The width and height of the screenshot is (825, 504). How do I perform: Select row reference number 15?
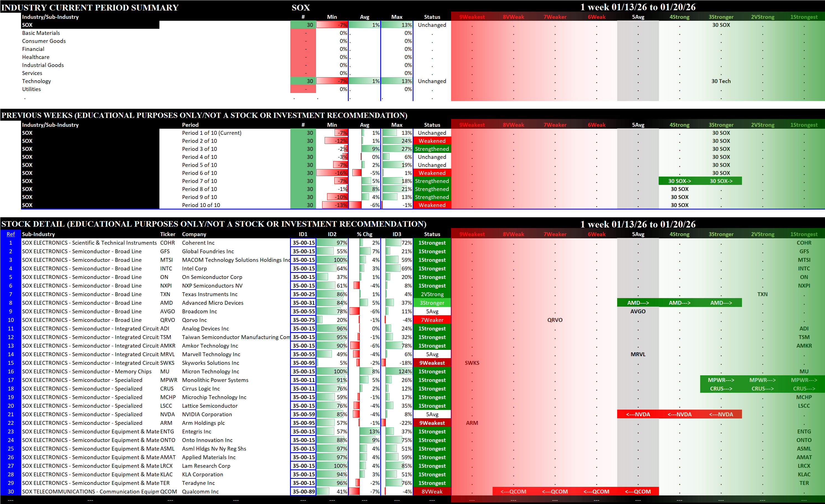[11, 363]
